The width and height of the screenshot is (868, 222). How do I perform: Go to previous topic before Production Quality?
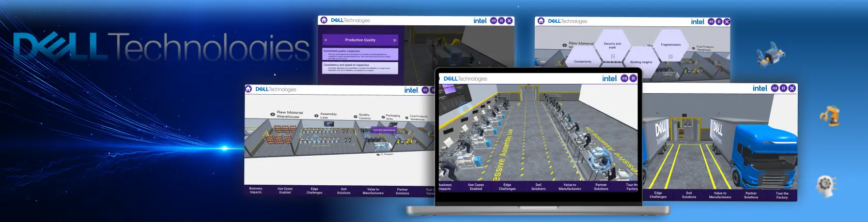coord(326,40)
